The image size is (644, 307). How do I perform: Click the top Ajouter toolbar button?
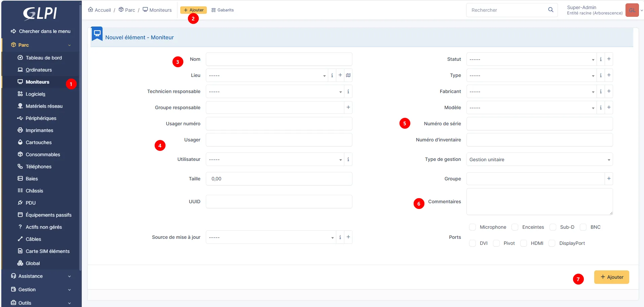click(x=193, y=10)
